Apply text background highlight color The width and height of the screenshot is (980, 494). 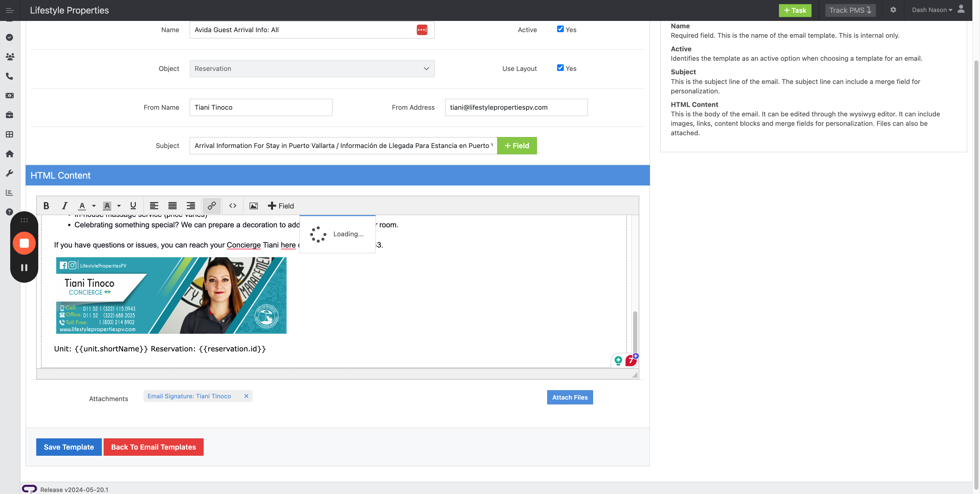[x=107, y=206]
